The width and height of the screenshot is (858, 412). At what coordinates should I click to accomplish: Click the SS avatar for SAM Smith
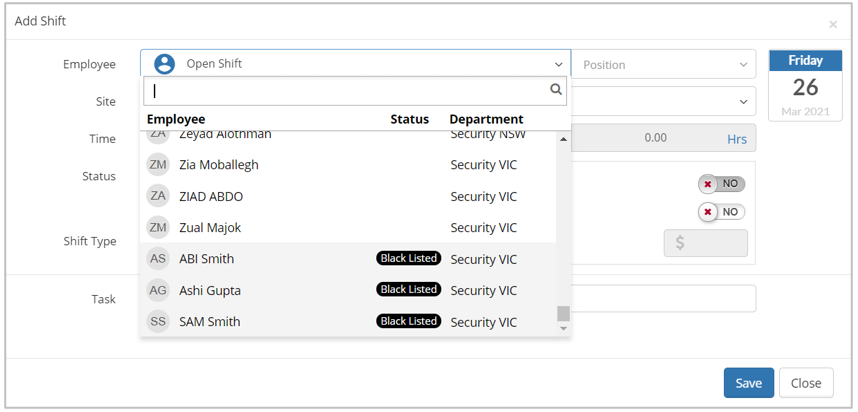click(158, 322)
